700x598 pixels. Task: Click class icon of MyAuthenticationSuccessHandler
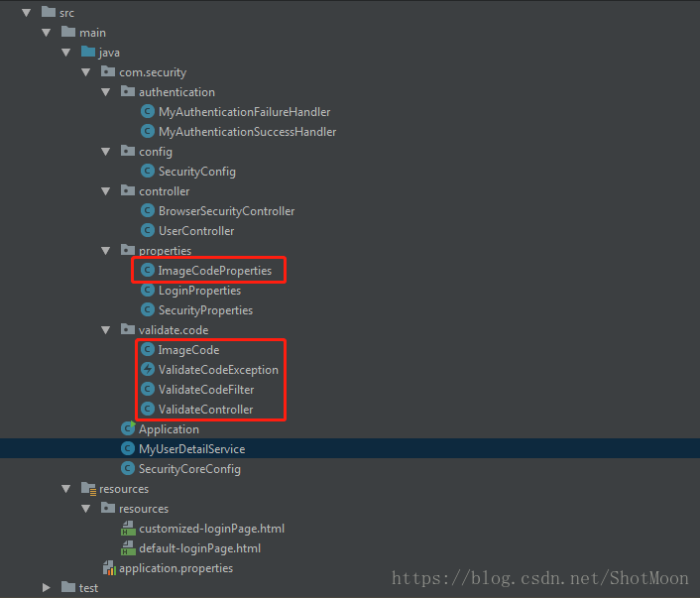click(148, 131)
